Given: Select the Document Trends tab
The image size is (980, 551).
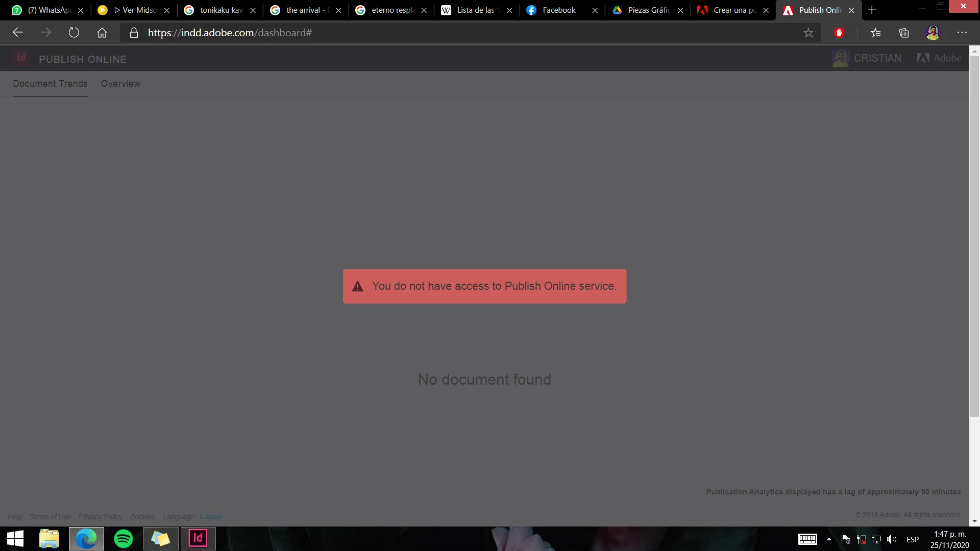Looking at the screenshot, I should 50,84.
